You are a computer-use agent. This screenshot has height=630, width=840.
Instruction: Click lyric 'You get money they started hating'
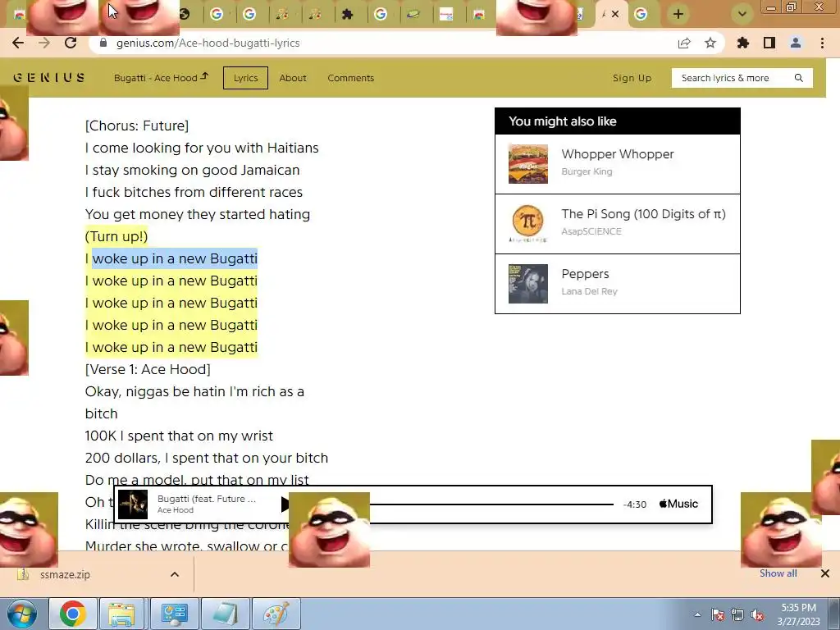[x=198, y=214]
